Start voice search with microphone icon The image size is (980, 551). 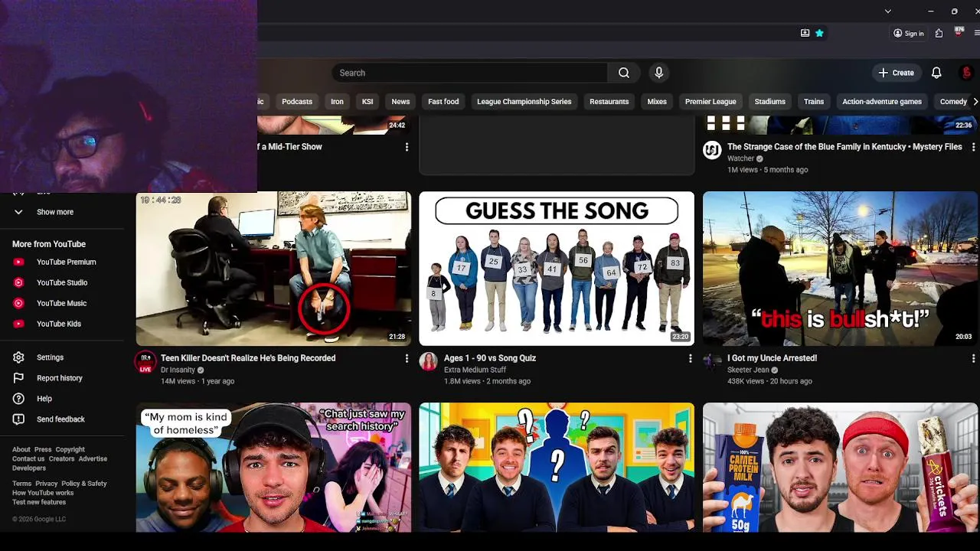(x=658, y=73)
